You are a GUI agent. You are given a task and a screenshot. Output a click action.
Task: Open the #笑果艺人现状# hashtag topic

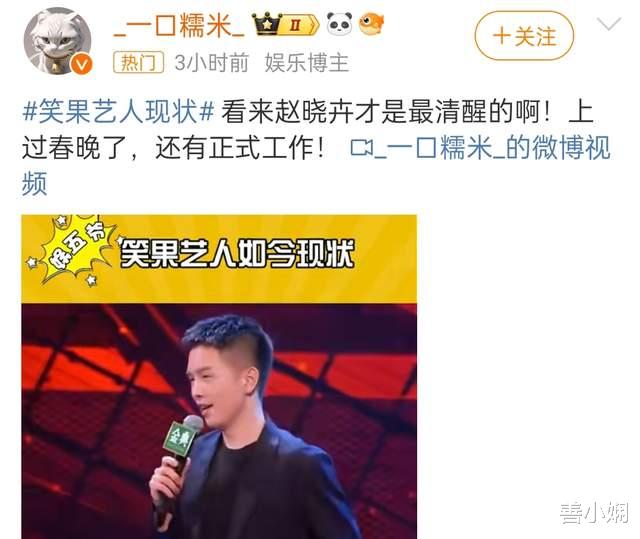pos(118,111)
